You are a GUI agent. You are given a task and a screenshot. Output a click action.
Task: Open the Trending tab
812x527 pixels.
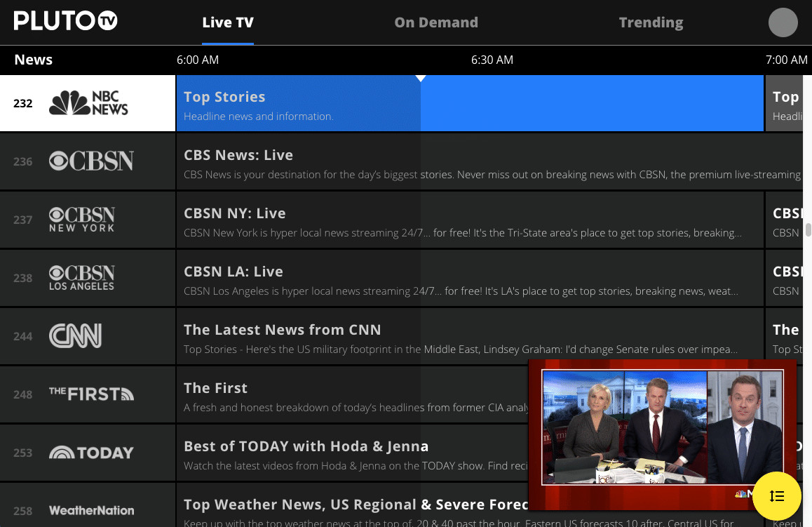[651, 22]
